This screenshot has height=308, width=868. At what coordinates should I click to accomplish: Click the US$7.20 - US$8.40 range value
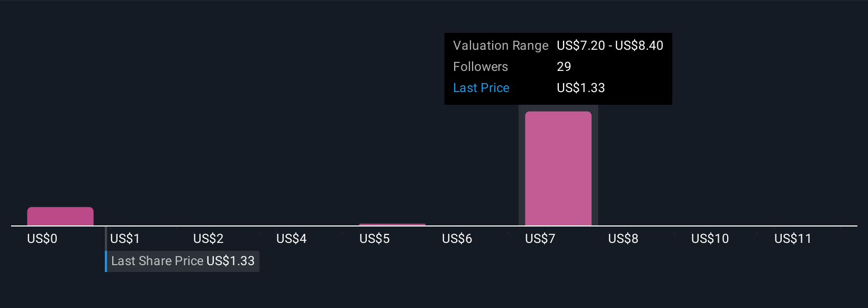point(610,46)
